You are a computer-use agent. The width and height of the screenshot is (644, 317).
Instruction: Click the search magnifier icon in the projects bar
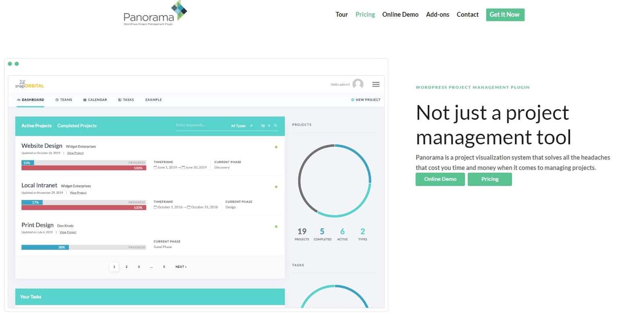[x=276, y=126]
